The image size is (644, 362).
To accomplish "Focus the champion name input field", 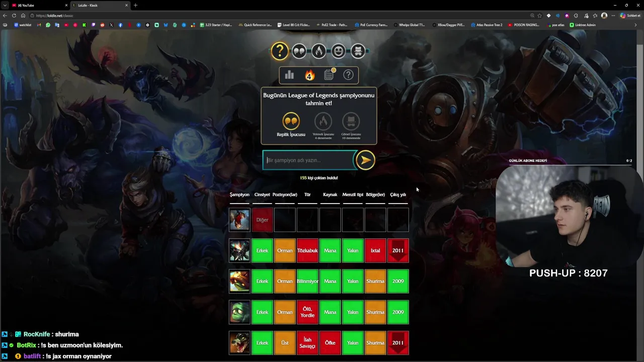I will click(x=309, y=160).
